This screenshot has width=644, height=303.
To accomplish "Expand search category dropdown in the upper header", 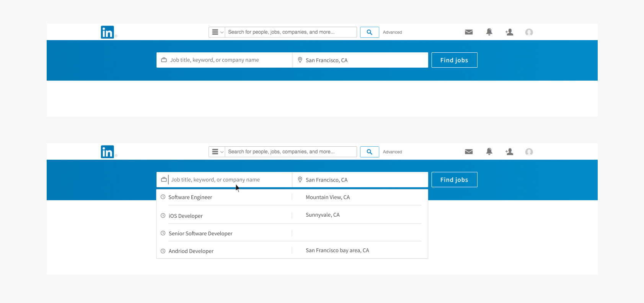I will 217,32.
